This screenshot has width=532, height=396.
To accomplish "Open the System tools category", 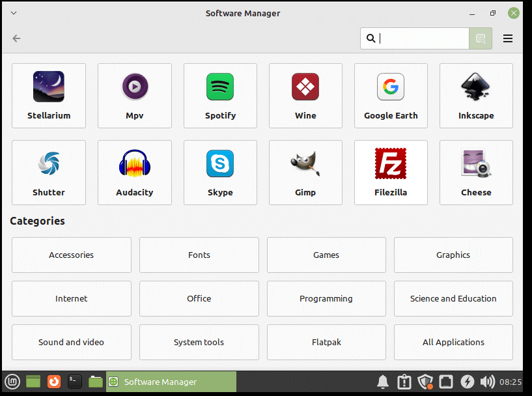I will click(x=199, y=342).
